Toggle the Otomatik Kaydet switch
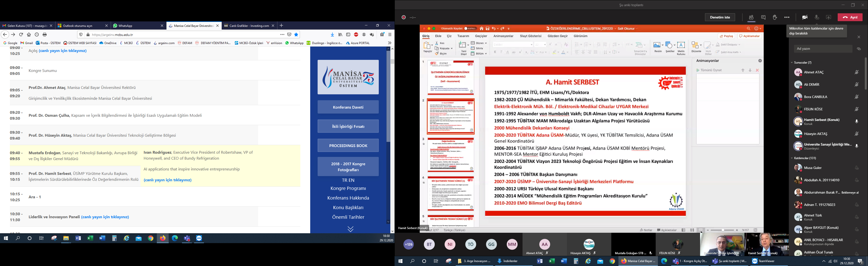This screenshot has height=266, width=868. point(470,29)
